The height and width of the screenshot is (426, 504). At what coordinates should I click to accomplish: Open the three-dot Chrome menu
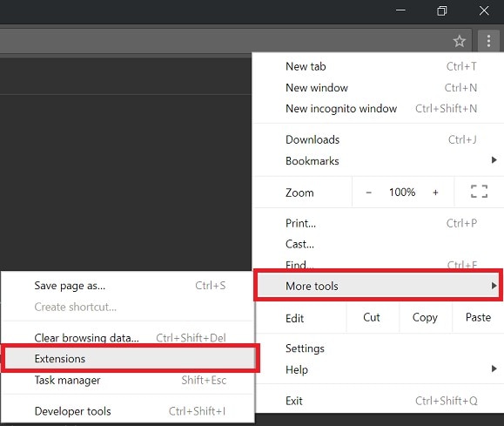pyautogui.click(x=488, y=41)
